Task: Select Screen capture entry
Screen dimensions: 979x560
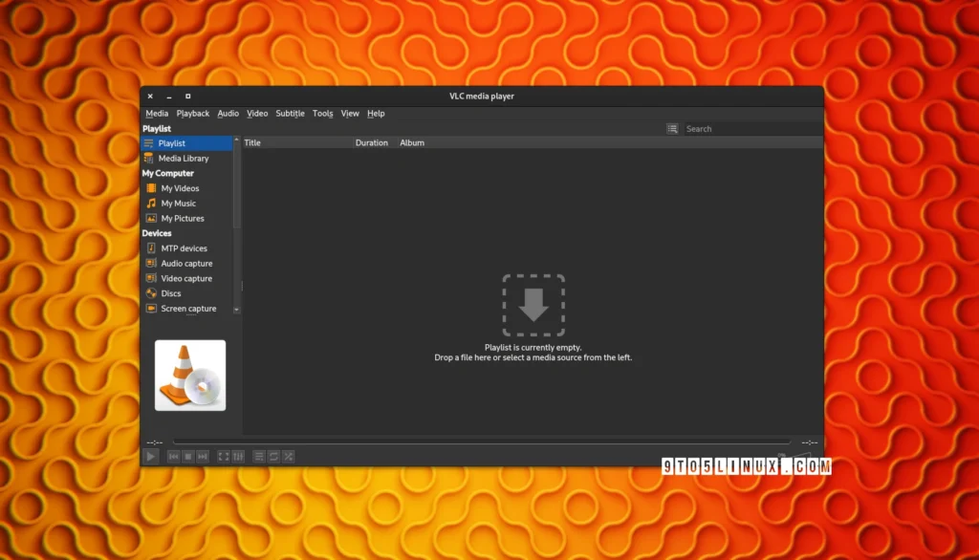Action: [186, 309]
